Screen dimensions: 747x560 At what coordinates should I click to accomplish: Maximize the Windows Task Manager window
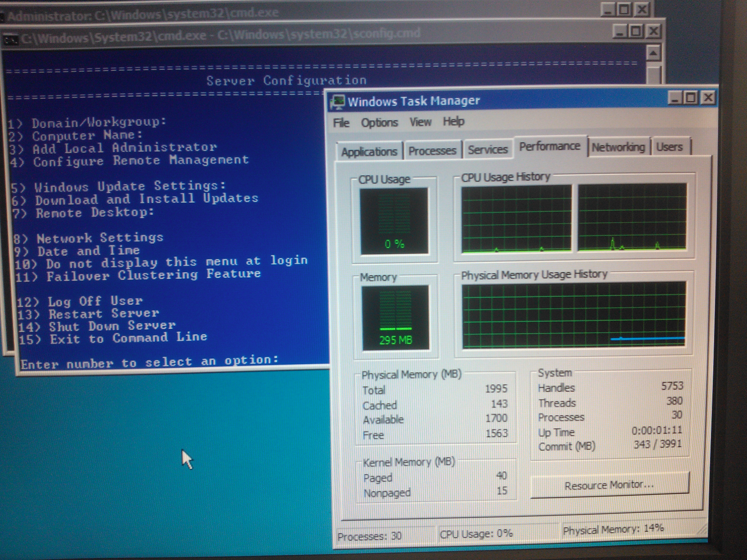coord(691,98)
